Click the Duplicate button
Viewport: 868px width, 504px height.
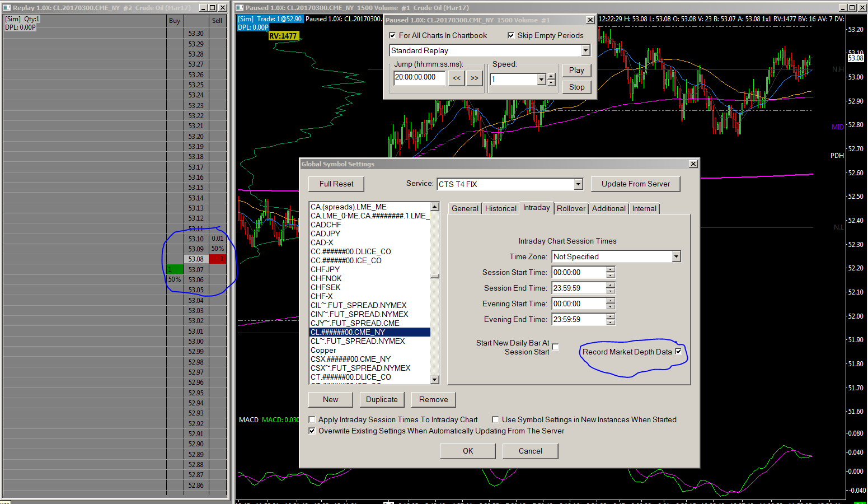click(x=382, y=399)
